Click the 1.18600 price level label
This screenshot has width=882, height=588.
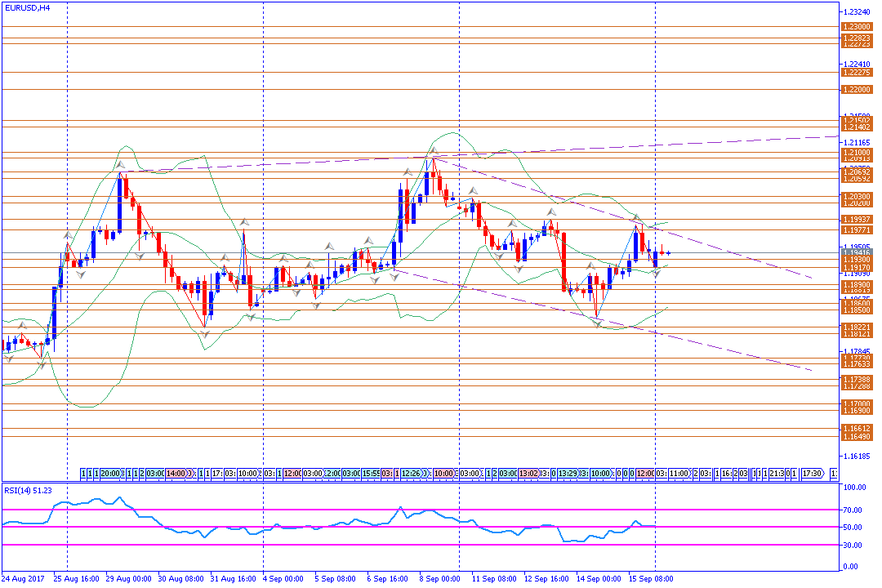pyautogui.click(x=857, y=303)
